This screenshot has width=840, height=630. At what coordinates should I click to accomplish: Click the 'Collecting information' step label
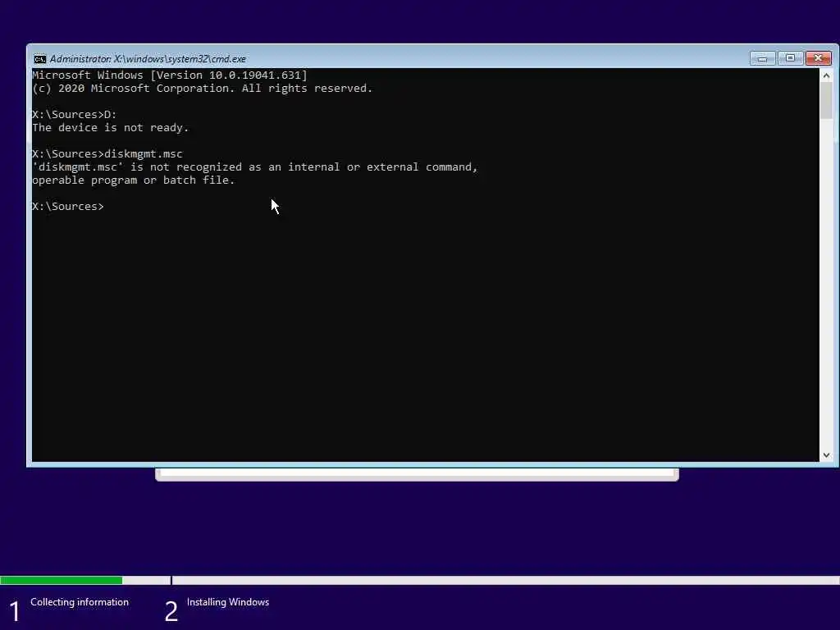point(80,602)
